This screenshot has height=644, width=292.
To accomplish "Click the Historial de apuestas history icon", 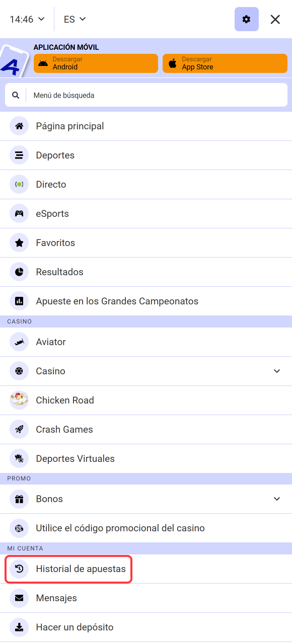I will [19, 569].
